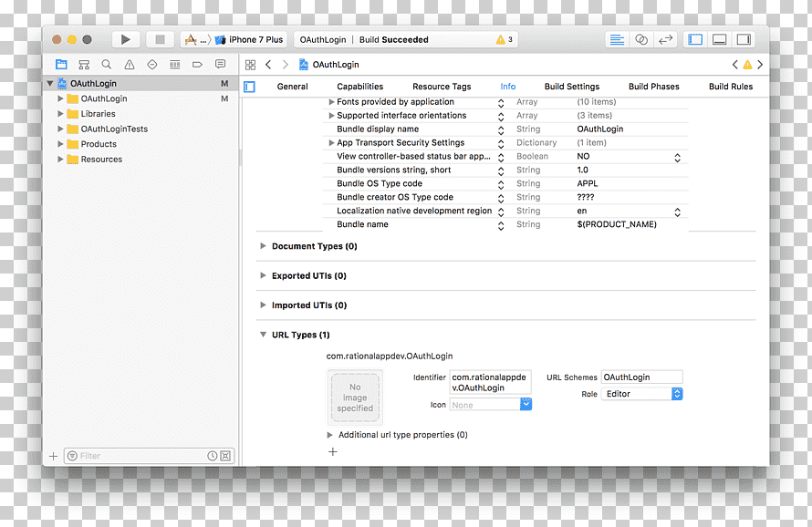Show only source-controlled files filter
Screen dimensions: 812x527
point(225,456)
